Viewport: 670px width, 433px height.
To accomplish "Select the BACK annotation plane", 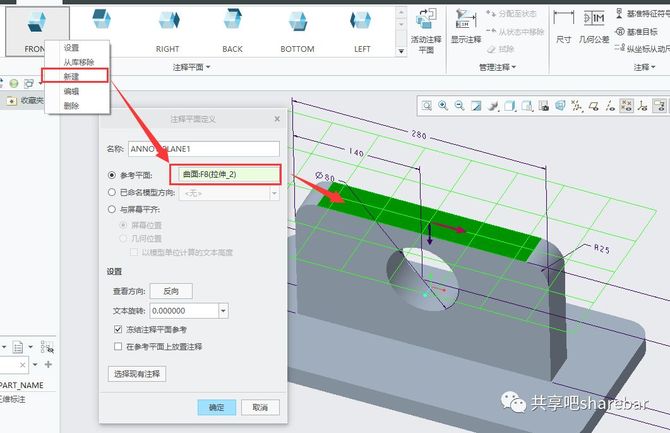I will (232, 31).
